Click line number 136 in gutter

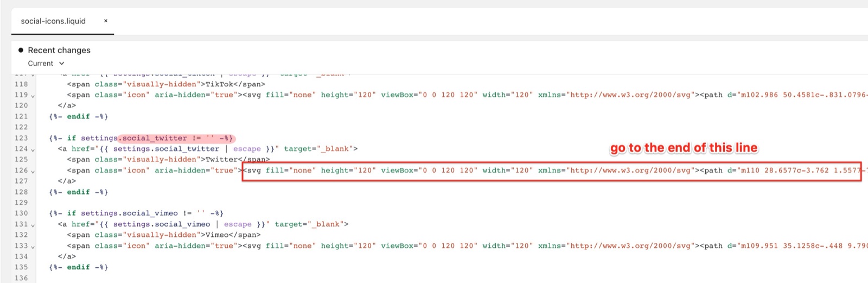click(21, 278)
